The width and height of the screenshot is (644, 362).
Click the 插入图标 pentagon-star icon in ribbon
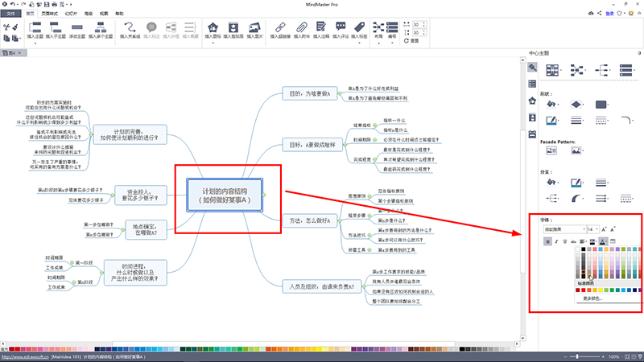(213, 27)
